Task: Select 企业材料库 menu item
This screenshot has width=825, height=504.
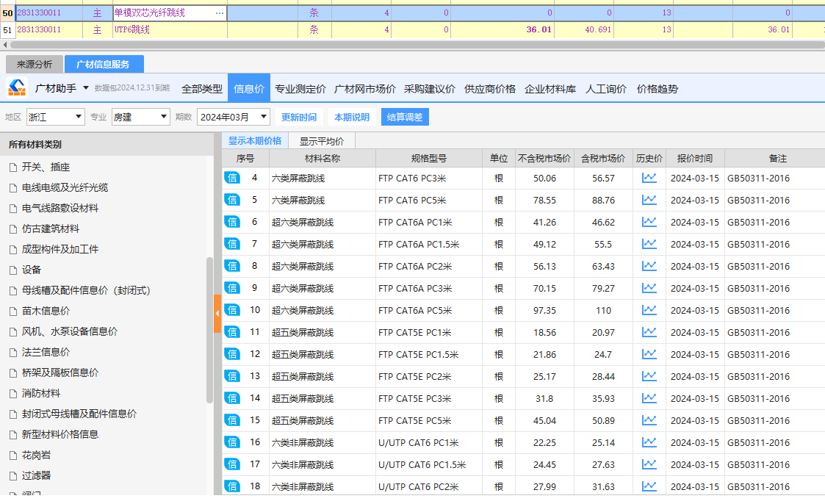Action: [550, 89]
